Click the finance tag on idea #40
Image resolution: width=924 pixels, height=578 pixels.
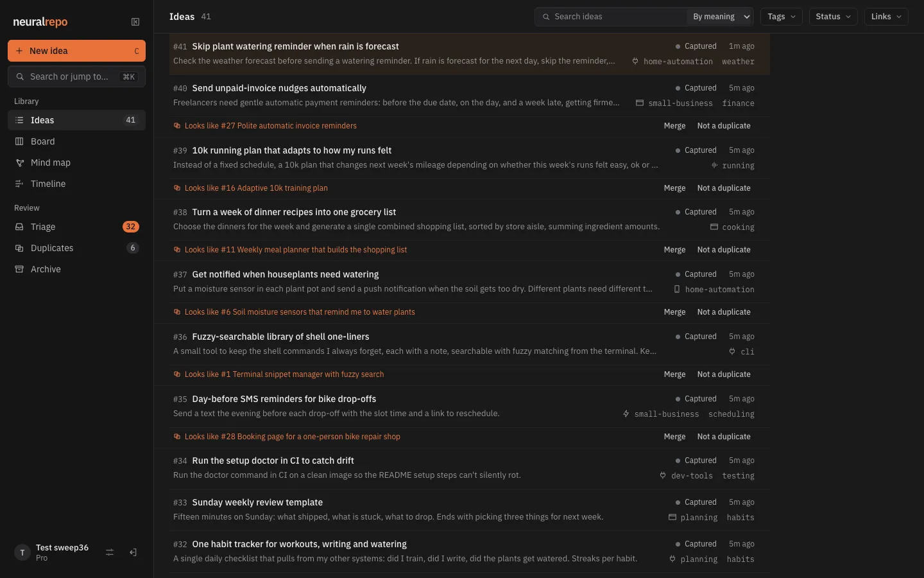click(738, 103)
